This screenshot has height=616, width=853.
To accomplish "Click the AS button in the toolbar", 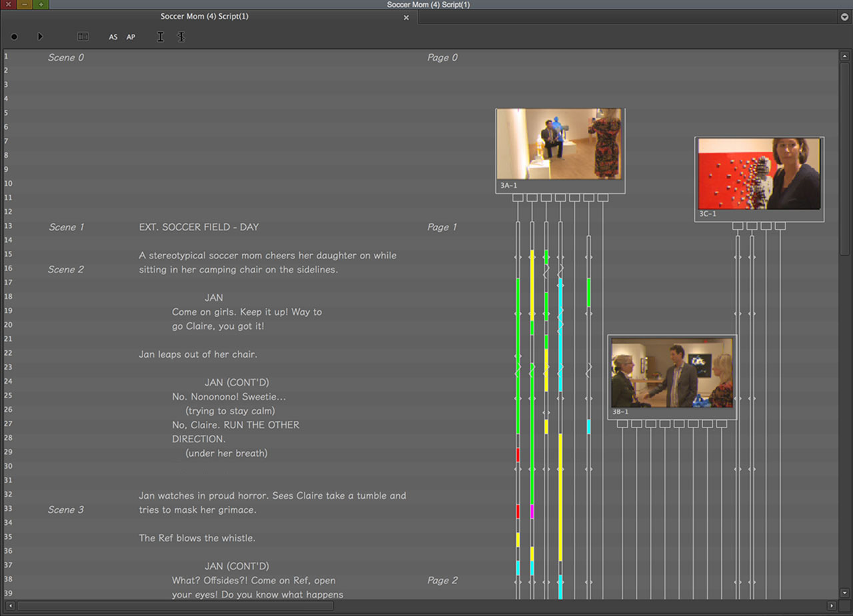I will pos(113,37).
